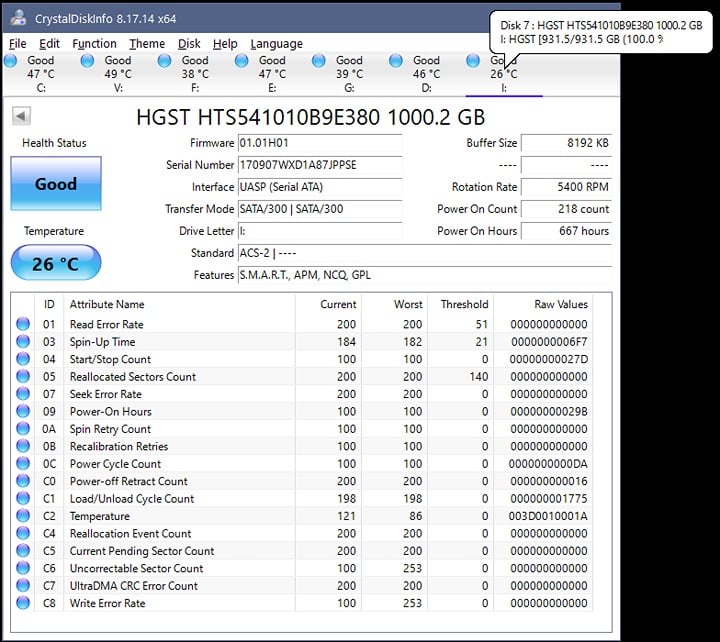Click the ID column header

coord(49,304)
